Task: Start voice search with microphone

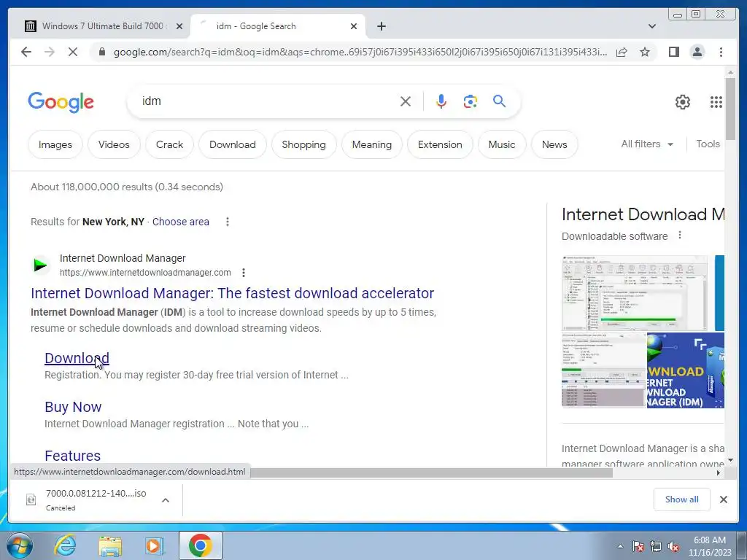Action: coord(441,101)
